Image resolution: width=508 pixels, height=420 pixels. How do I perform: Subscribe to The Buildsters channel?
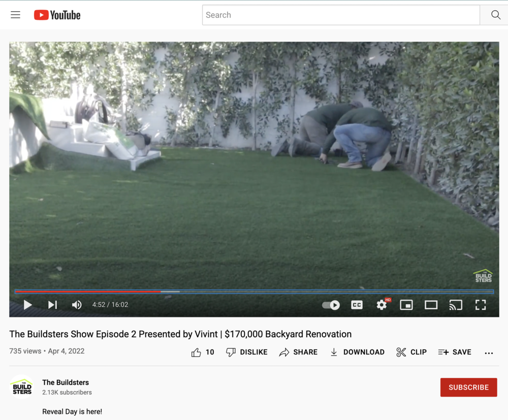[468, 387]
